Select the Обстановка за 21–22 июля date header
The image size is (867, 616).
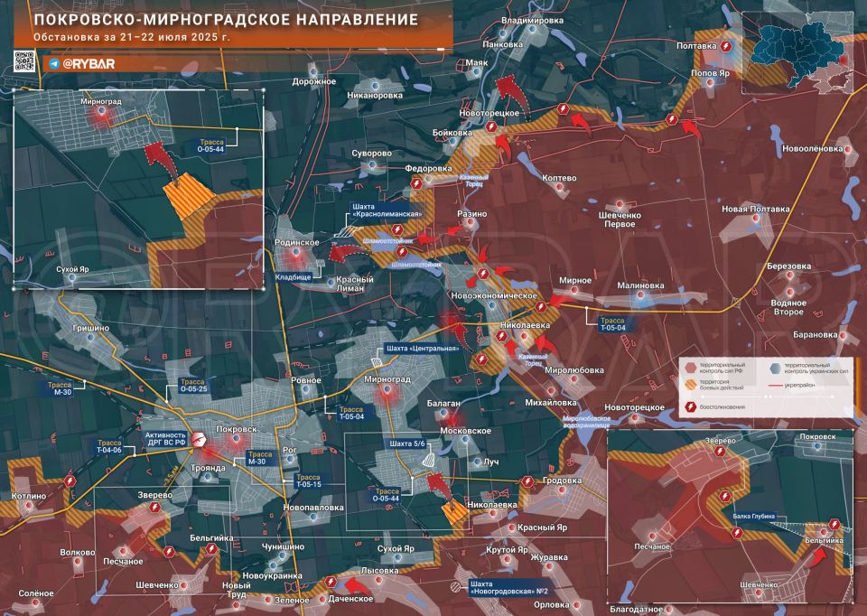coord(132,38)
